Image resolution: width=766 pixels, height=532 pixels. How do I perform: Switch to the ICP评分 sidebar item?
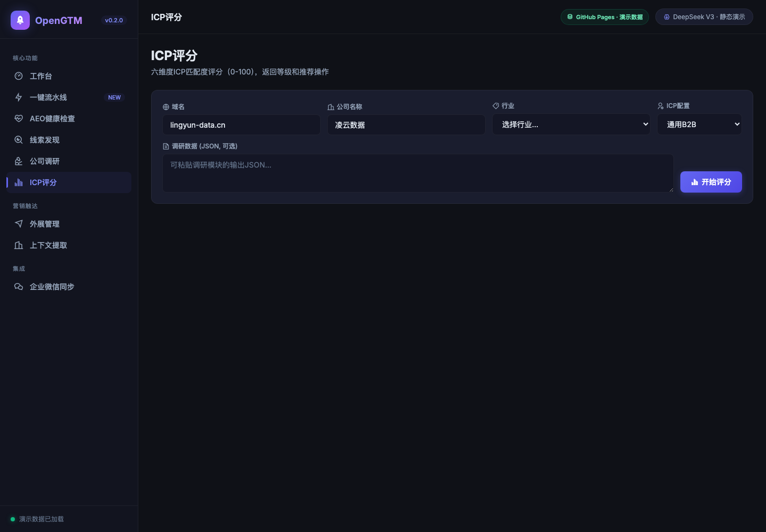tap(69, 182)
